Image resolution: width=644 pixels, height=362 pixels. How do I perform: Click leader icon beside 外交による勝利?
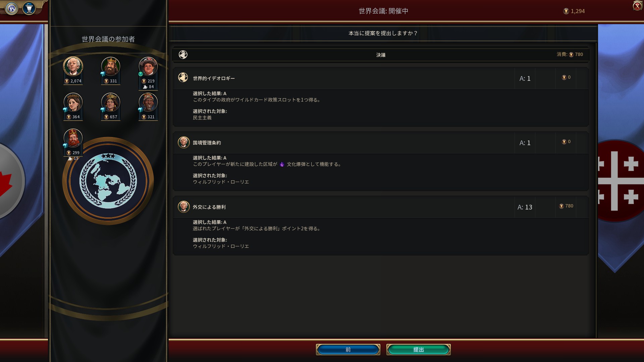pyautogui.click(x=183, y=207)
